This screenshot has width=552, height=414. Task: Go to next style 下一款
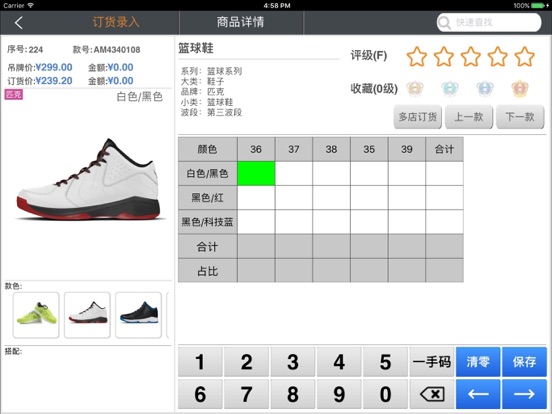[x=520, y=117]
